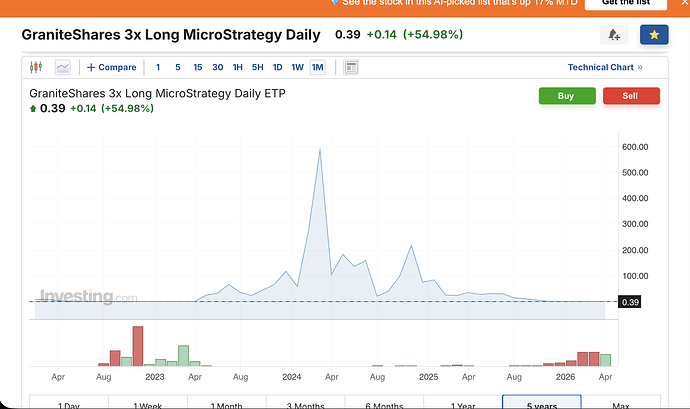
Task: Toggle the news overlay icon in chart toolbar
Action: 351,67
